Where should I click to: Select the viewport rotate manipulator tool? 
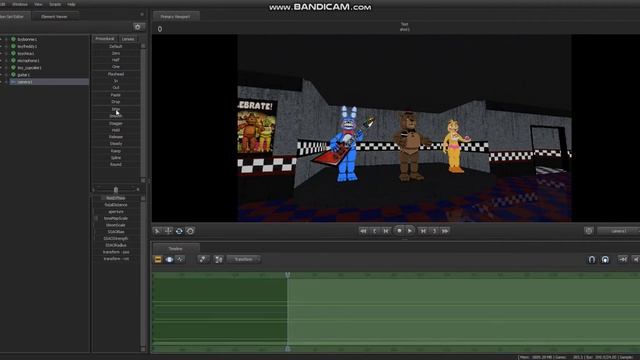point(179,231)
